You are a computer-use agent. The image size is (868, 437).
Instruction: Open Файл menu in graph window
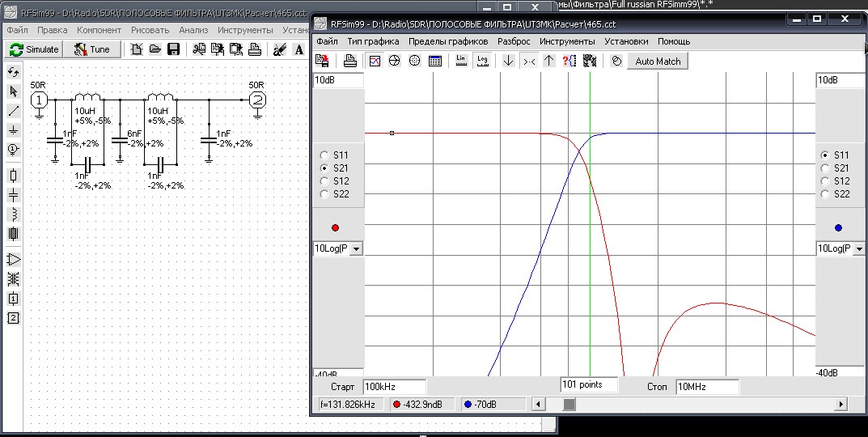327,41
